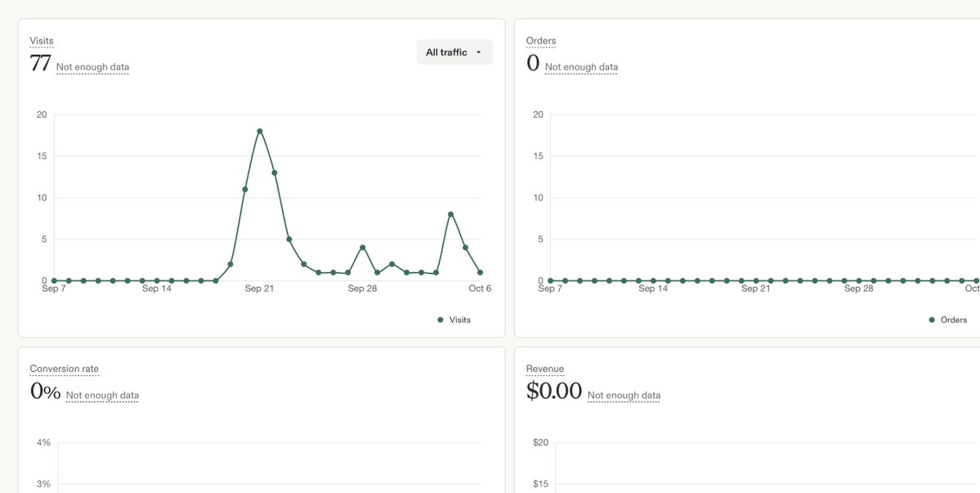Click the Visits metric title
The width and height of the screenshot is (980, 493).
pos(42,41)
